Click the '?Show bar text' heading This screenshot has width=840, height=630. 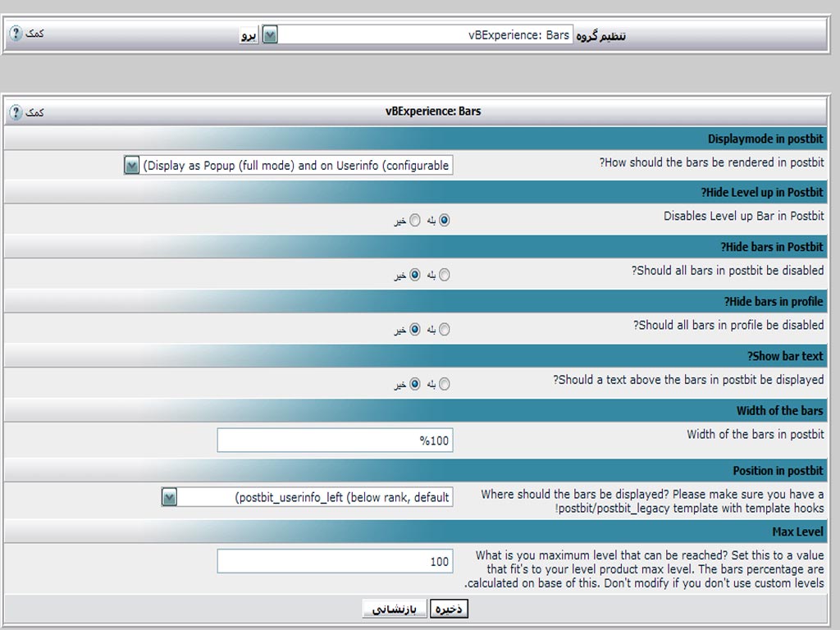pos(785,356)
